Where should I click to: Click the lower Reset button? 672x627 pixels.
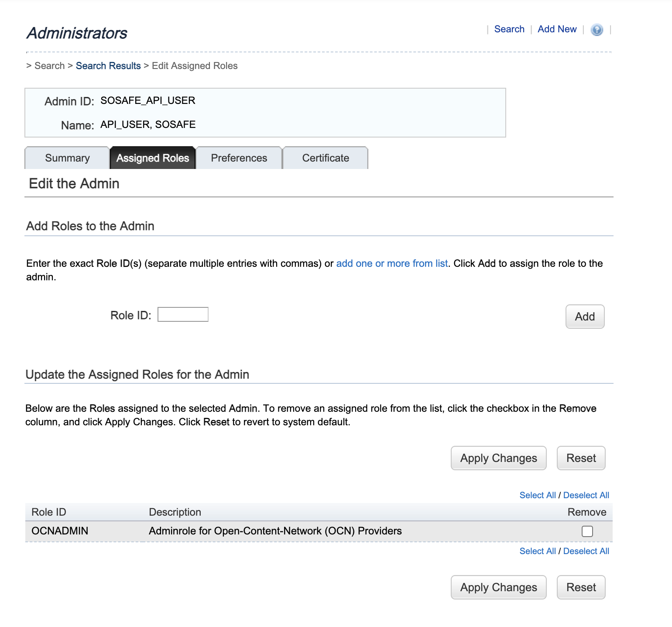[581, 587]
